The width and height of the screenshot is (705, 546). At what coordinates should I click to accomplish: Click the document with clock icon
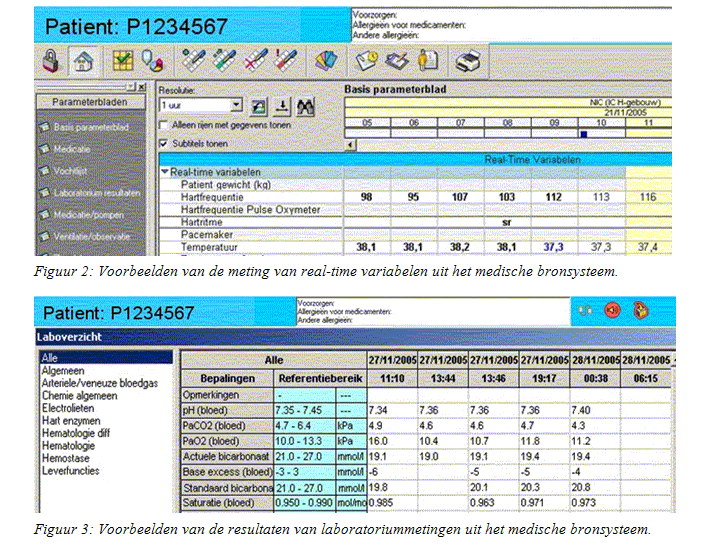click(x=367, y=60)
